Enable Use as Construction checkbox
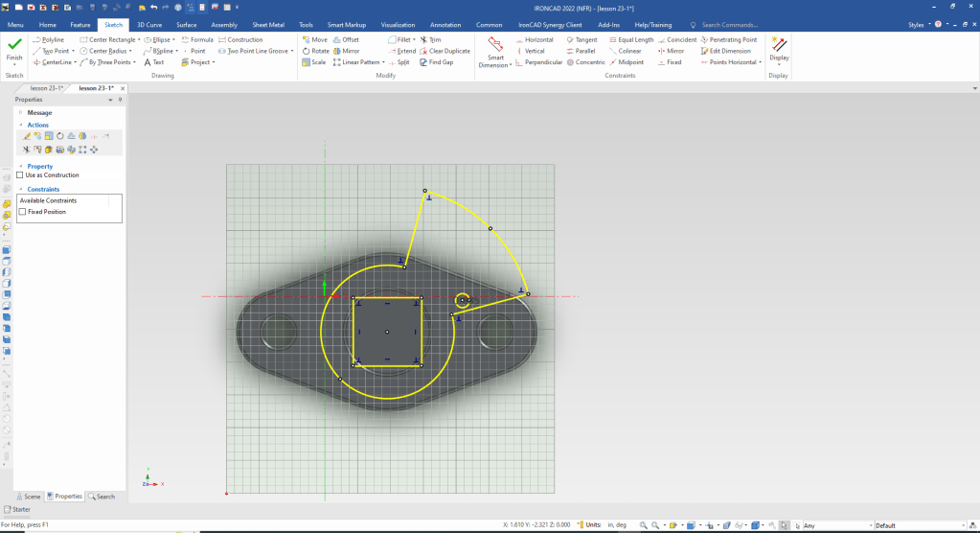980x533 pixels. point(20,175)
